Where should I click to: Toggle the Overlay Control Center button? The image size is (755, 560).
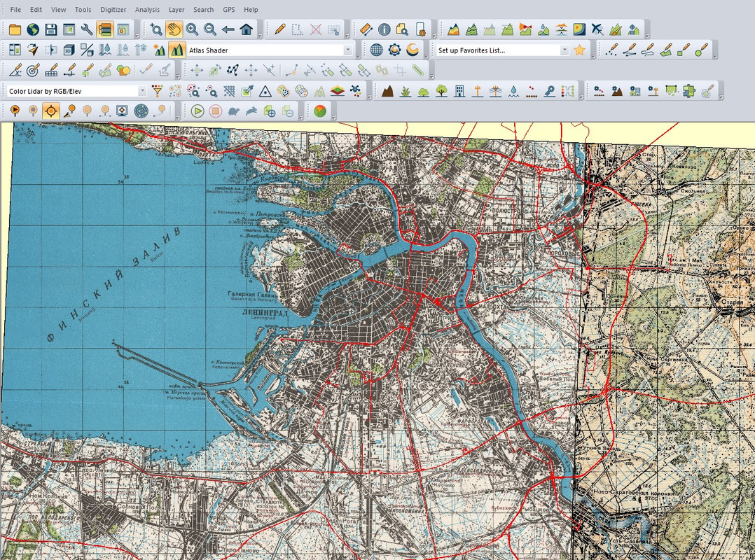tap(105, 29)
